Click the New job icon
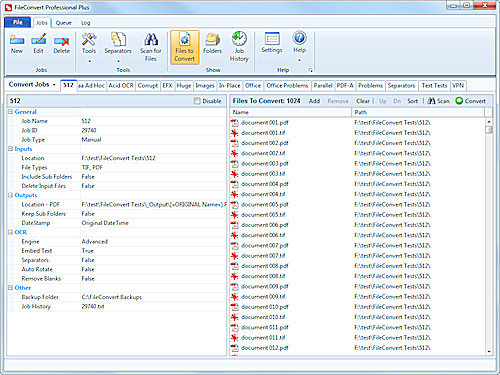 point(17,40)
